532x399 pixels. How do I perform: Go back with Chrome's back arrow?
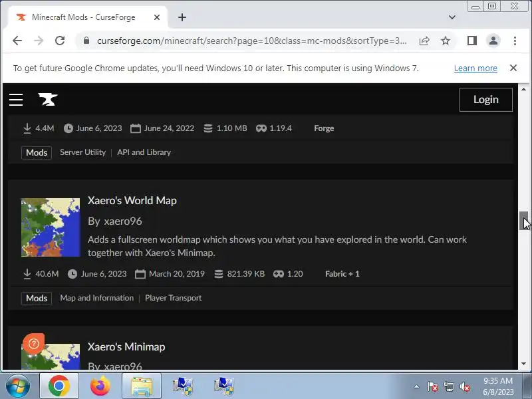[x=17, y=41]
